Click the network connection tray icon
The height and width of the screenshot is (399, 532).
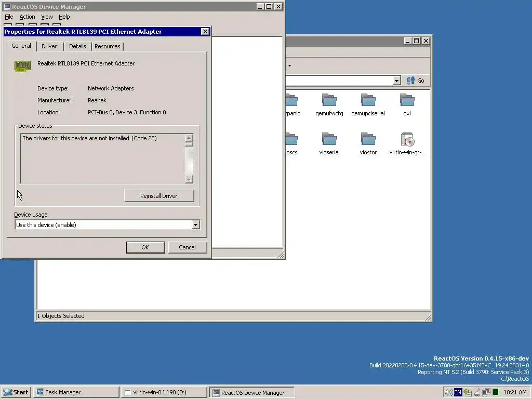[x=486, y=392]
